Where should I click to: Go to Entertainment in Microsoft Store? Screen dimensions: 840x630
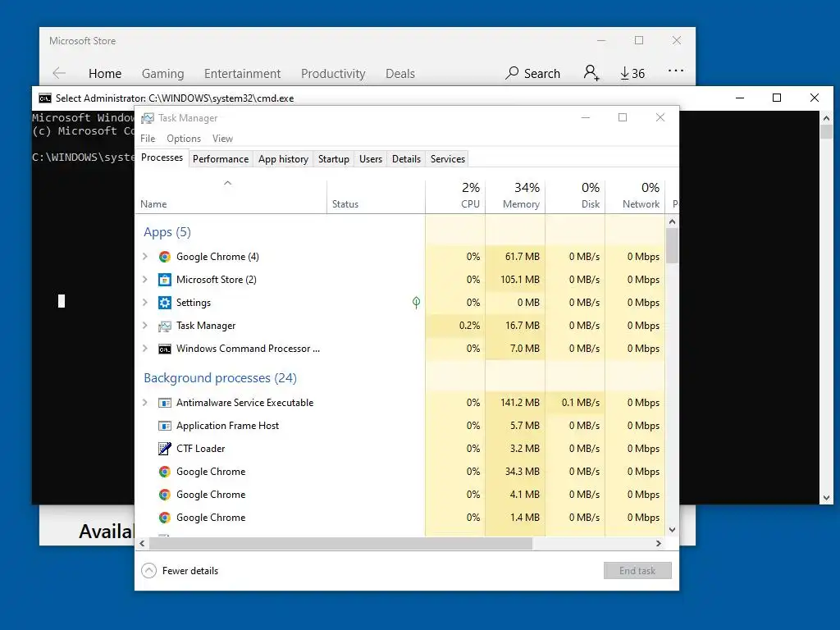coord(242,73)
